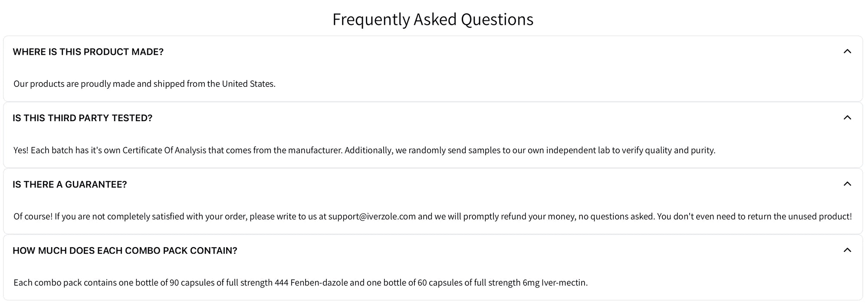The width and height of the screenshot is (868, 308).
Task: Click the 'WHERE IS THIS PRODUCT MADE?' heading
Action: pos(88,52)
